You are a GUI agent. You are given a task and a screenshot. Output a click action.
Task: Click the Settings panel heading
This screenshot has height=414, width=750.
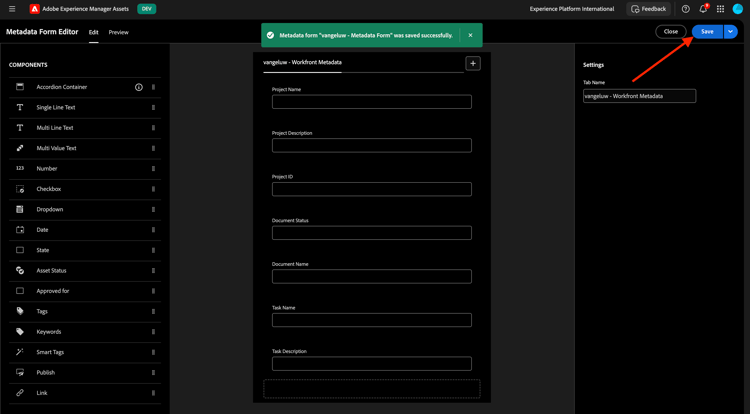[593, 65]
